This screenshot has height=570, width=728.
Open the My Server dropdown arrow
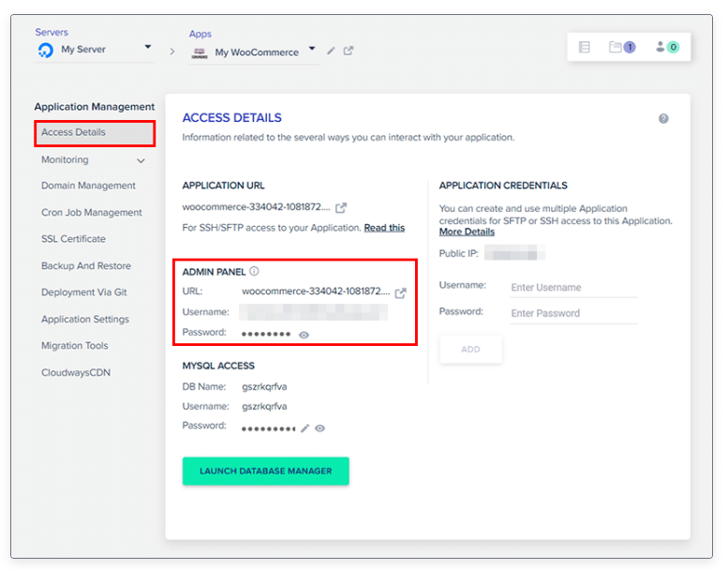tap(148, 47)
